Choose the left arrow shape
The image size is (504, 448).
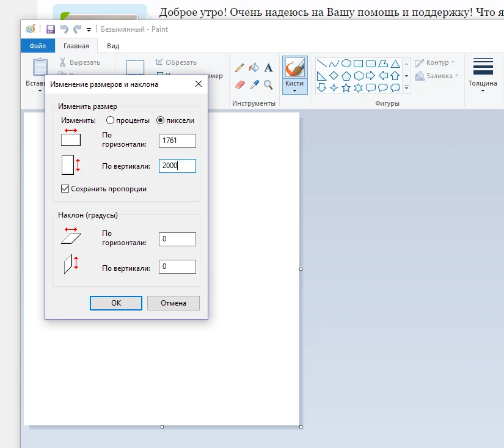pos(383,76)
